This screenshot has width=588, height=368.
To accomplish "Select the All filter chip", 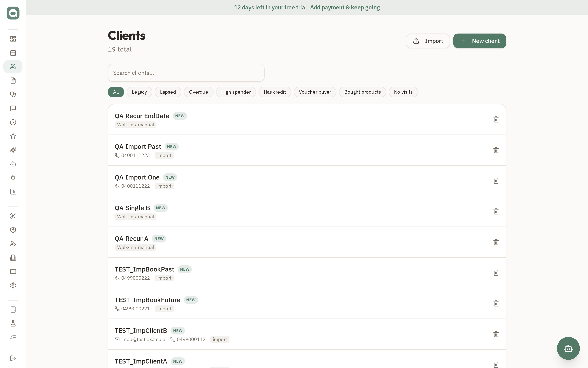I will tap(116, 92).
